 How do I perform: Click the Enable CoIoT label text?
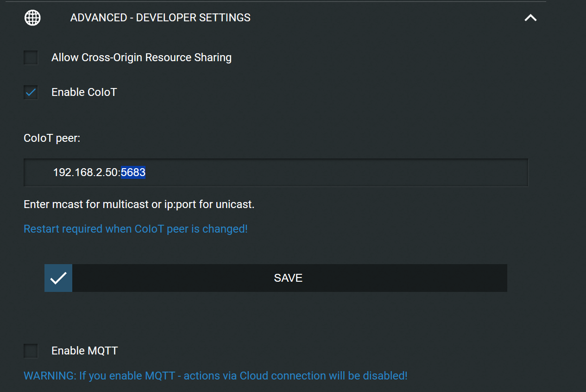tap(84, 92)
